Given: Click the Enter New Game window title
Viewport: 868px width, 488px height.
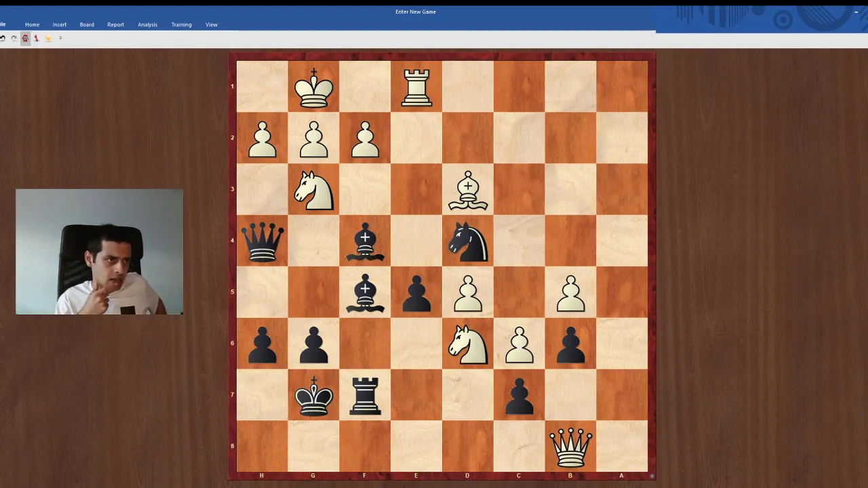Looking at the screenshot, I should click(416, 12).
